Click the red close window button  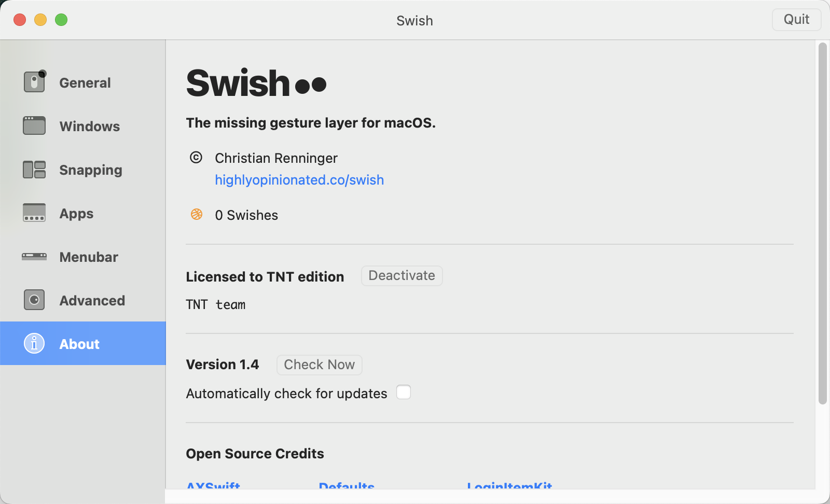[20, 20]
